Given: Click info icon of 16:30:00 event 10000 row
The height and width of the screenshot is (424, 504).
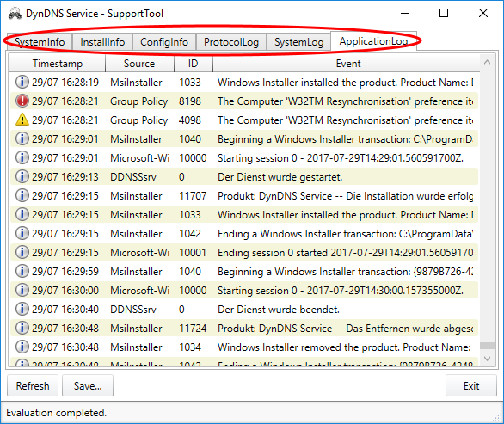Looking at the screenshot, I should [22, 290].
